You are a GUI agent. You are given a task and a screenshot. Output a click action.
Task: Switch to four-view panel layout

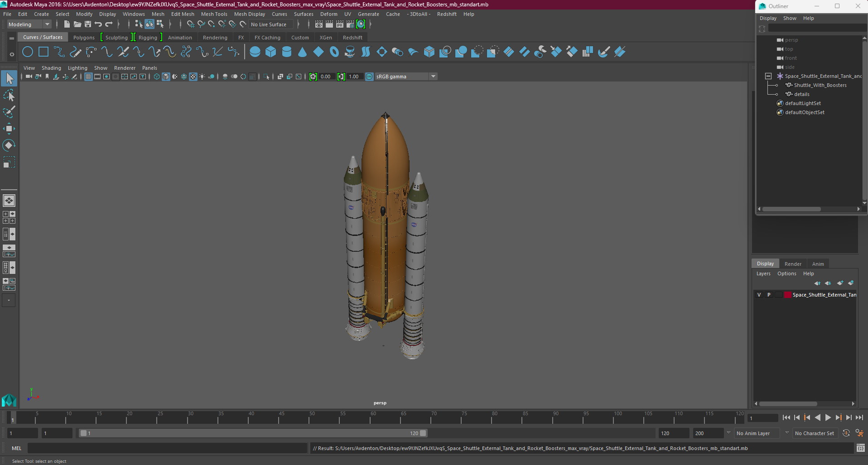(9, 217)
